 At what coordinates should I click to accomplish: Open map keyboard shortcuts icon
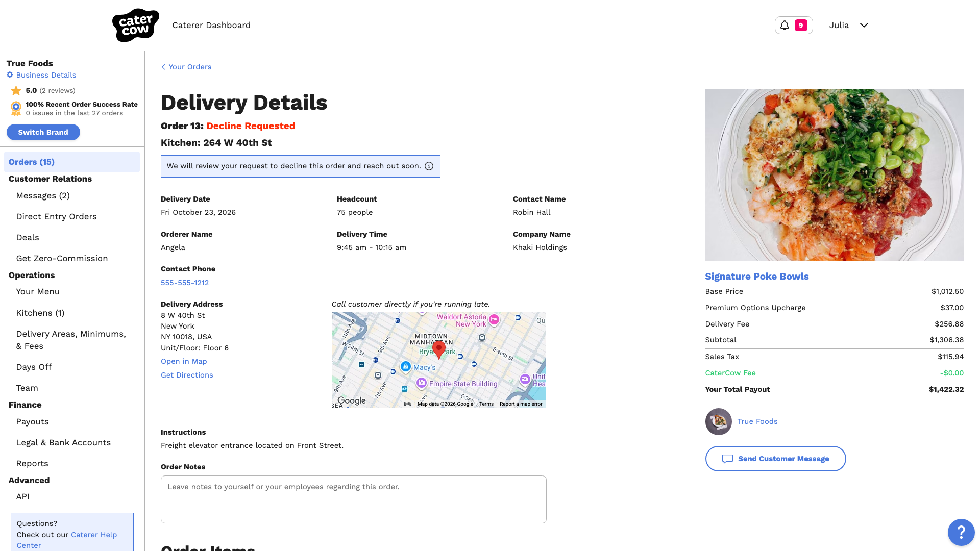click(x=408, y=404)
